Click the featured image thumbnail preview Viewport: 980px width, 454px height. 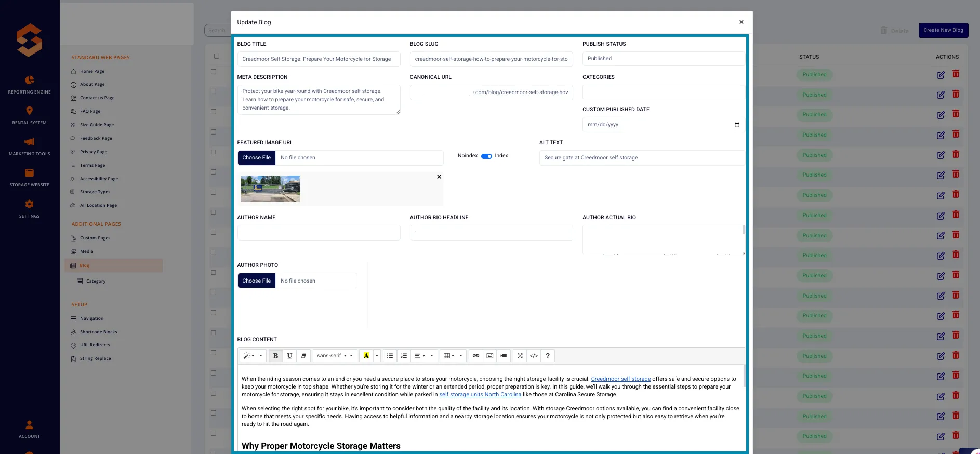pos(270,189)
